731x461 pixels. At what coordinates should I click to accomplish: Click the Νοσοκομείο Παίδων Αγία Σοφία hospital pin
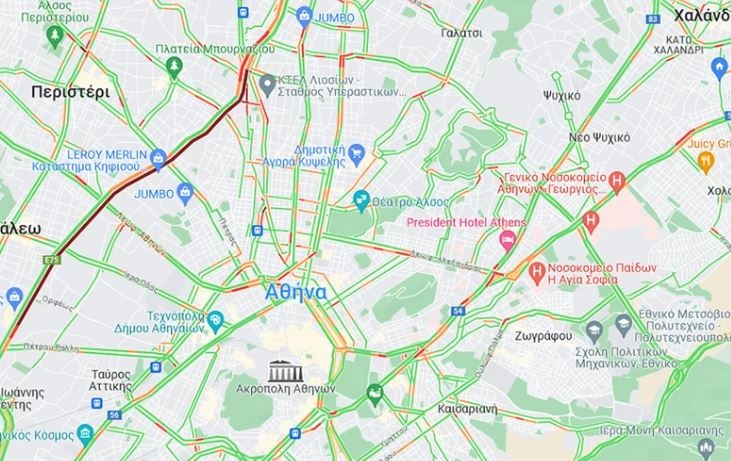click(x=537, y=273)
